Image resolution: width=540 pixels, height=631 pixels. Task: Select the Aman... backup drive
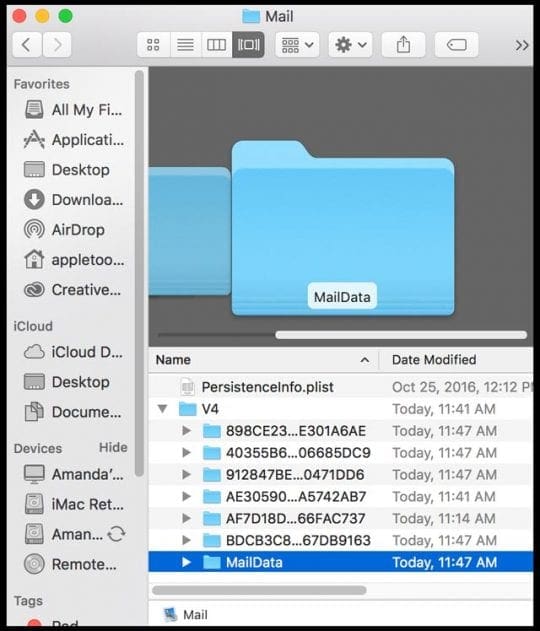click(x=64, y=534)
